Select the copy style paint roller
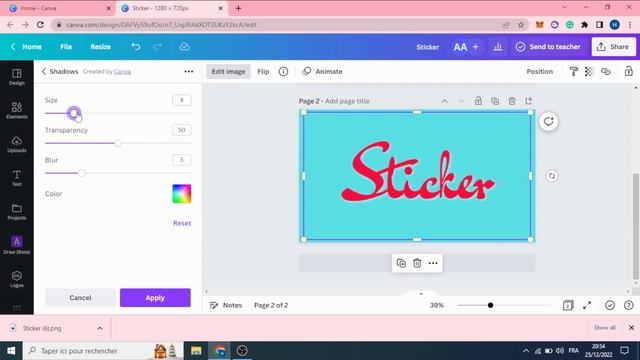 pos(573,71)
